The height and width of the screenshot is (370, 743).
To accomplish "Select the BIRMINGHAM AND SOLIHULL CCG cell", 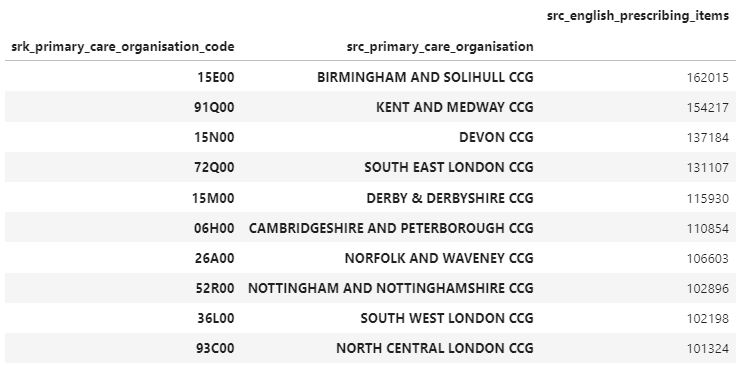I will (425, 77).
